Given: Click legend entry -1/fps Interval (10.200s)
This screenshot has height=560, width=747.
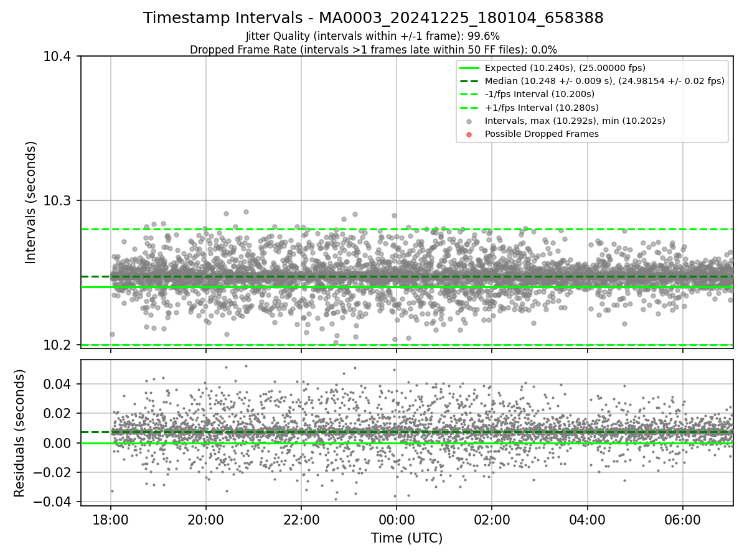Looking at the screenshot, I should pos(540,94).
